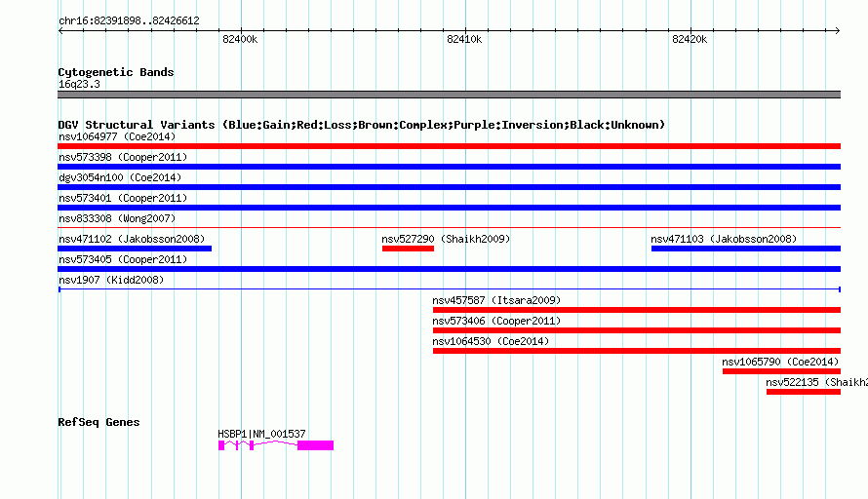868x499 pixels.
Task: Click the RefSeq Genes track title
Action: (99, 422)
